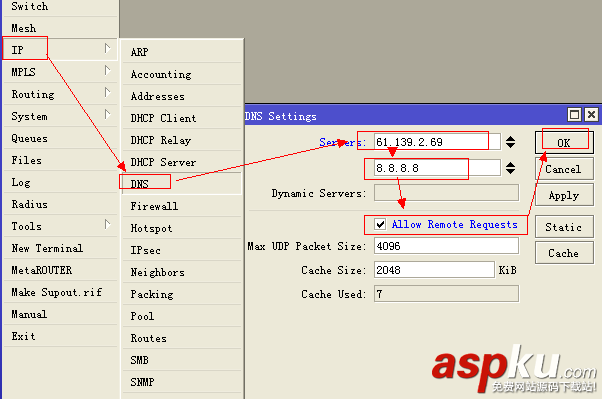Click up/down arrows beside 61.139.2.69
602x399 pixels.
click(510, 142)
